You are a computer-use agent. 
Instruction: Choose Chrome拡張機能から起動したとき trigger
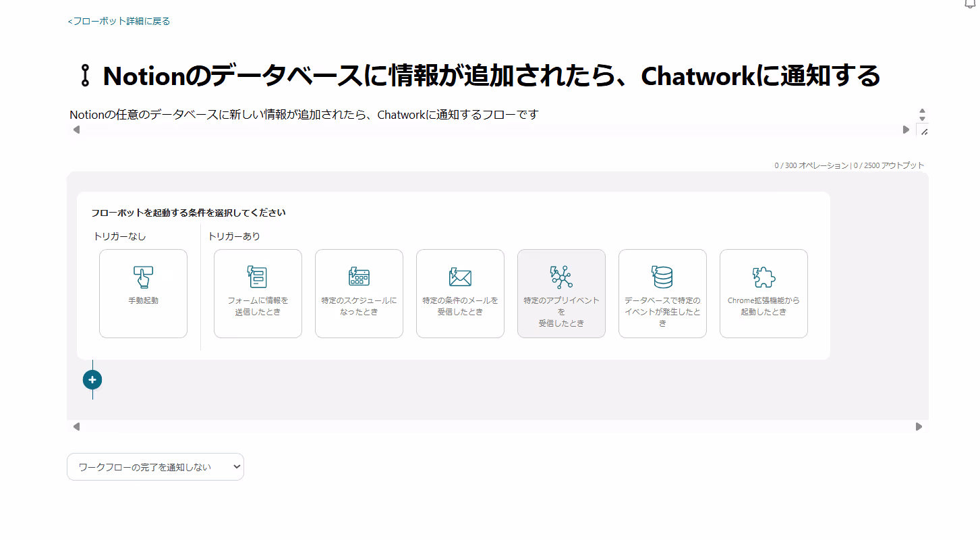(763, 294)
